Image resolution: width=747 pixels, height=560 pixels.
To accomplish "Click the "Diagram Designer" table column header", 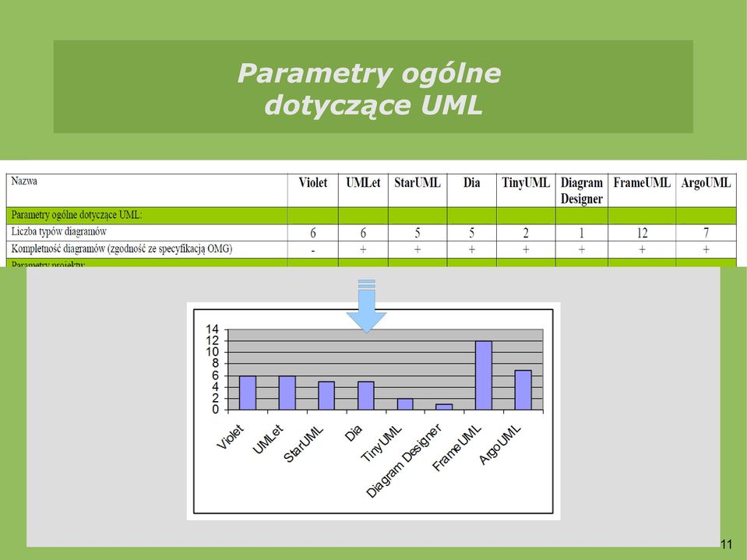I will click(x=581, y=191).
